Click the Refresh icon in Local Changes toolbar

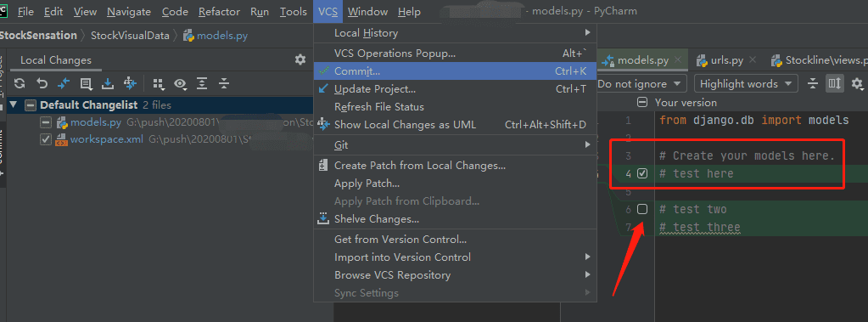click(20, 84)
